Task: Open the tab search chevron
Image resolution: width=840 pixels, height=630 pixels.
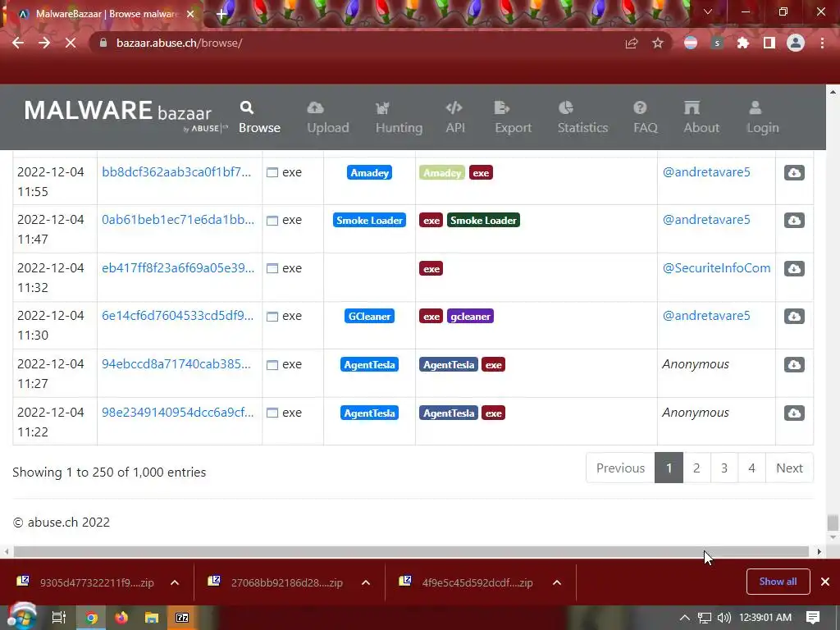Action: coord(708,11)
